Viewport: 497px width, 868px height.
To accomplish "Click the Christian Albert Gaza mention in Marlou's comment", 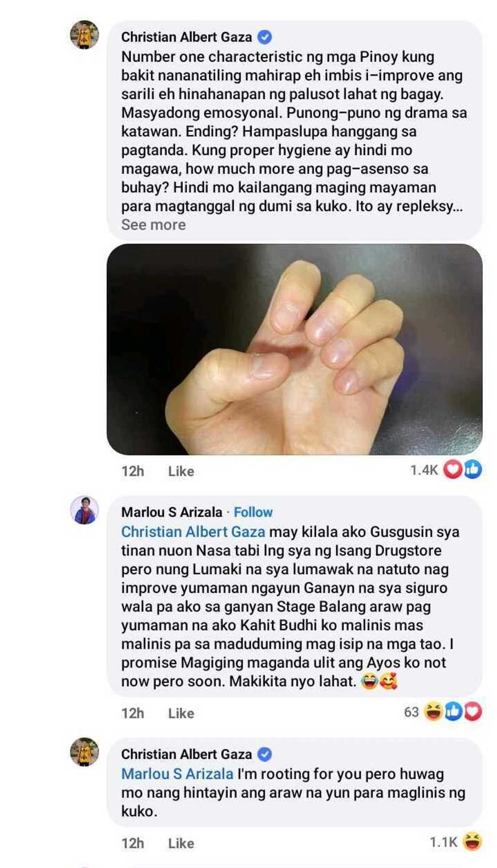I will tap(193, 532).
